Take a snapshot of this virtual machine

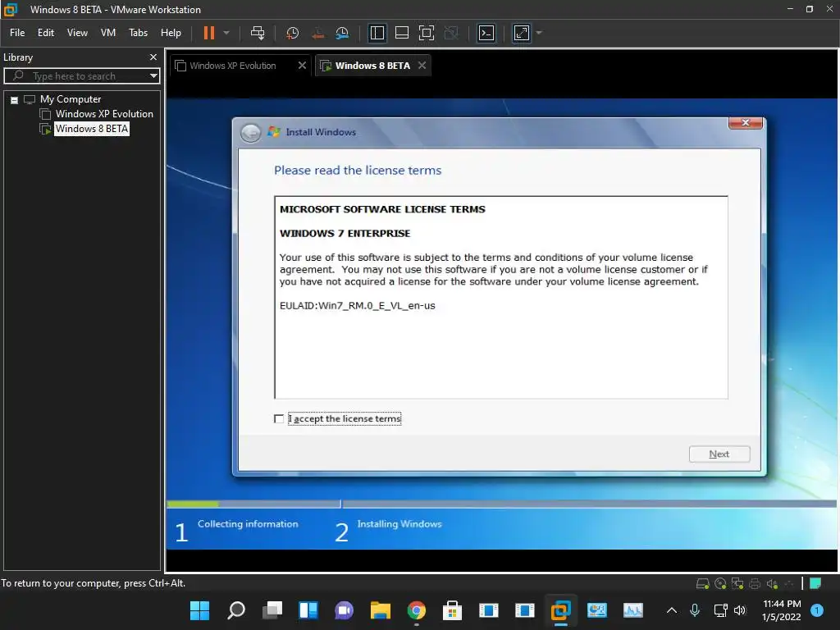(x=293, y=33)
